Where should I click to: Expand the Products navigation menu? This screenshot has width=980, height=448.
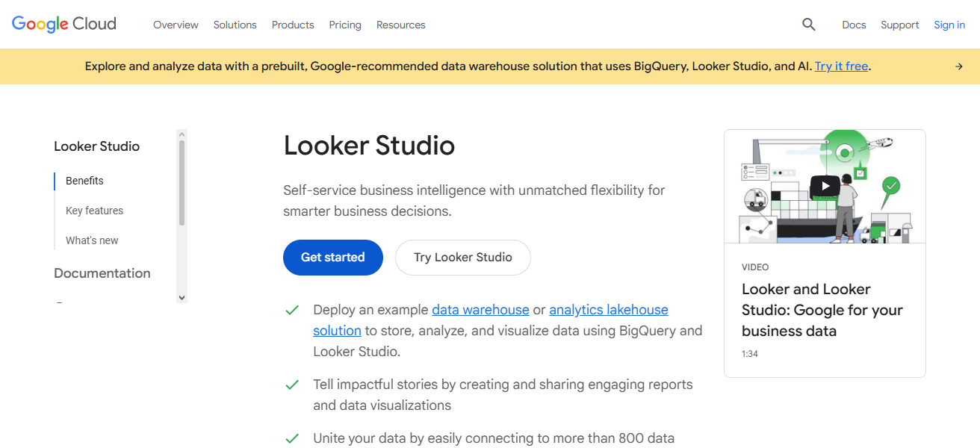[x=292, y=25]
